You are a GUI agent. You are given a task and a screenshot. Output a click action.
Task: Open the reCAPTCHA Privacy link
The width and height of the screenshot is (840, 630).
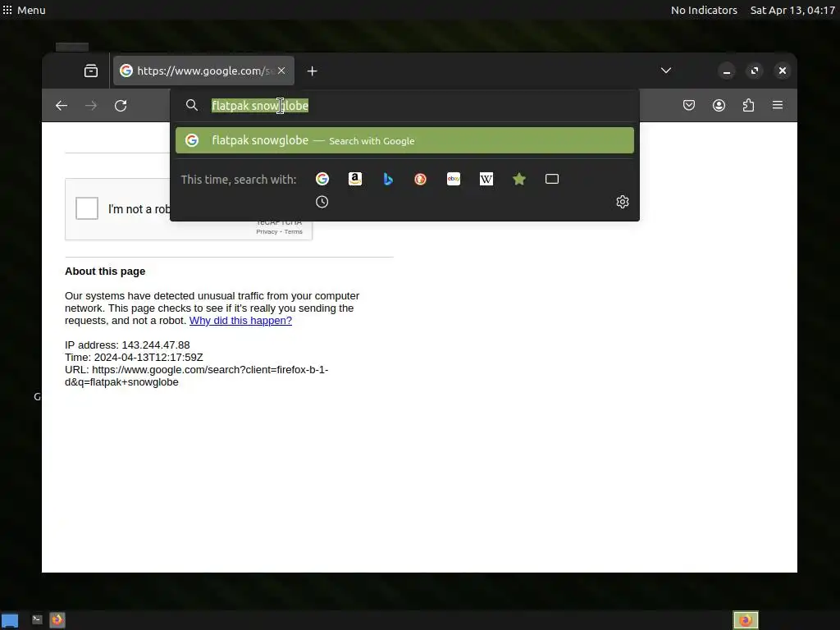(267, 232)
